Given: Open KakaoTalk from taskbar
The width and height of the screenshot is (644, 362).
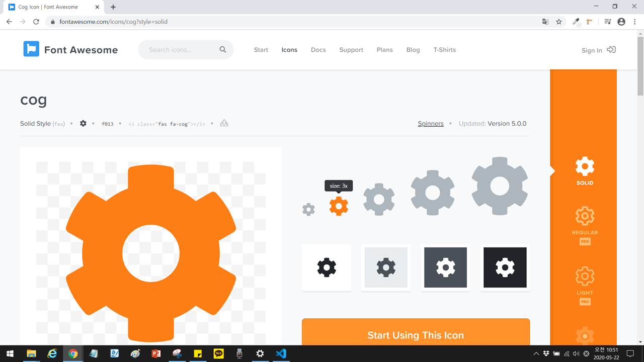Looking at the screenshot, I should tap(218, 353).
